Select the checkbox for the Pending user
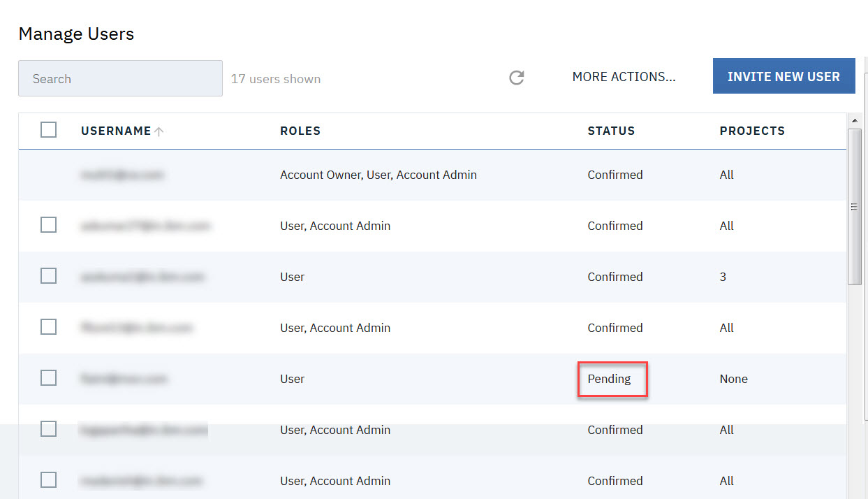The width and height of the screenshot is (868, 499). click(x=48, y=378)
